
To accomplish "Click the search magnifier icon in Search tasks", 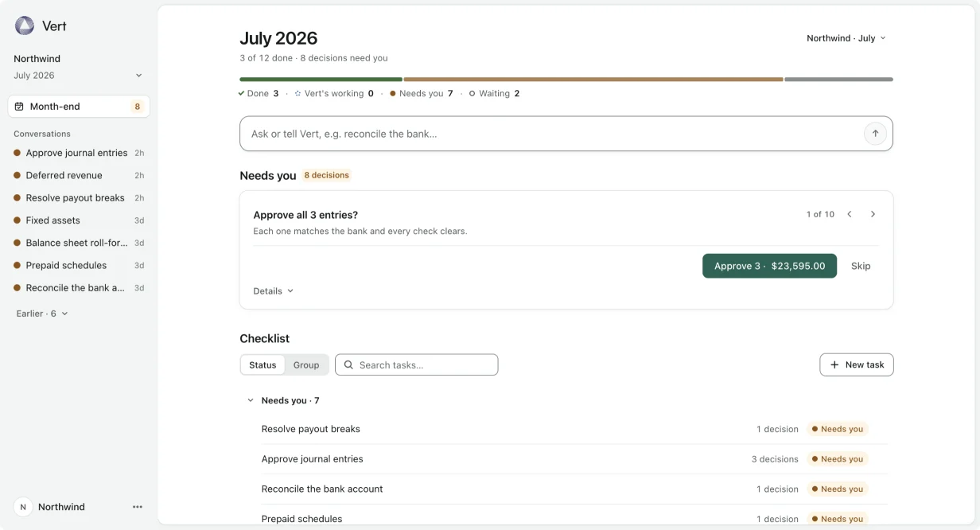I will (x=348, y=365).
